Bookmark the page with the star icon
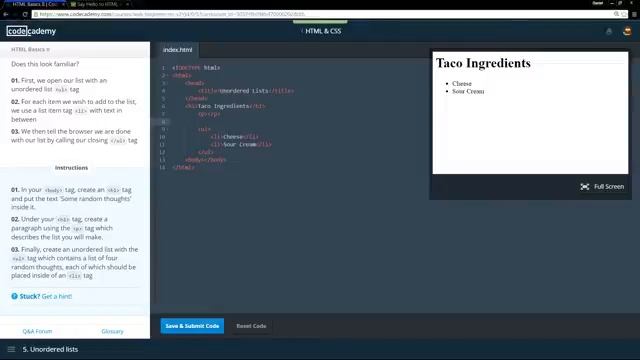This screenshot has width=640, height=360. 624,14
